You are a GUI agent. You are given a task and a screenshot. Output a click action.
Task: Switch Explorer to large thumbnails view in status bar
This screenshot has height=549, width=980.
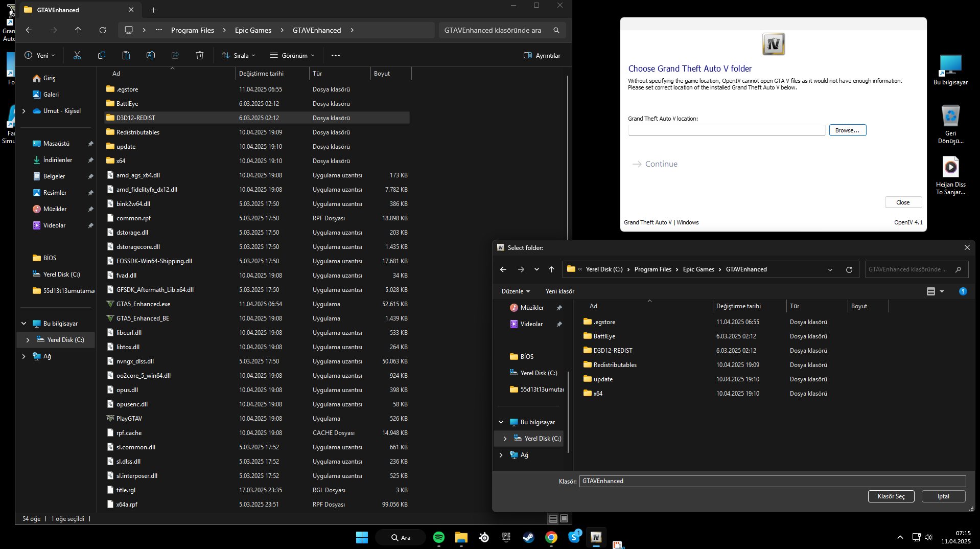click(x=564, y=518)
